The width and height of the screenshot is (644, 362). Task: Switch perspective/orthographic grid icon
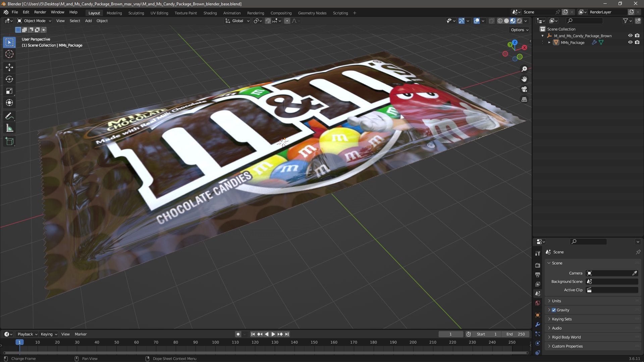(524, 99)
